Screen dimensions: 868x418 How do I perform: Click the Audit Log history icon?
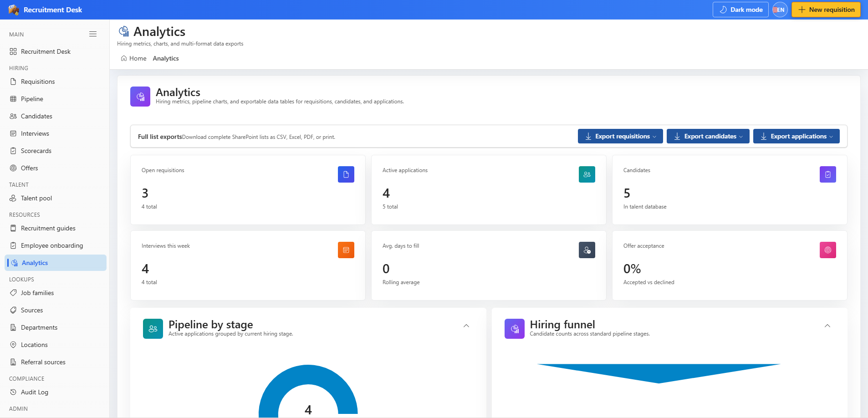pos(13,392)
